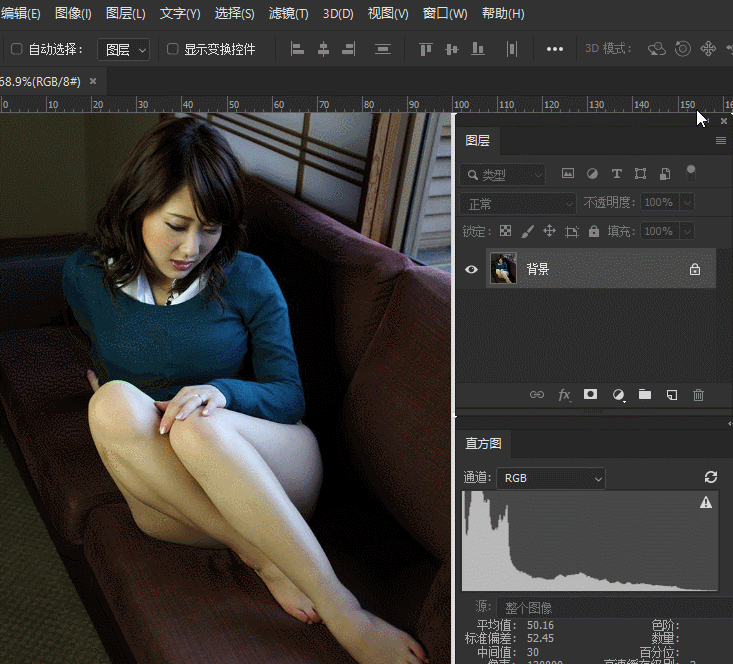The image size is (733, 664).
Task: Switch to the 直方图 panel tab
Action: (x=483, y=443)
